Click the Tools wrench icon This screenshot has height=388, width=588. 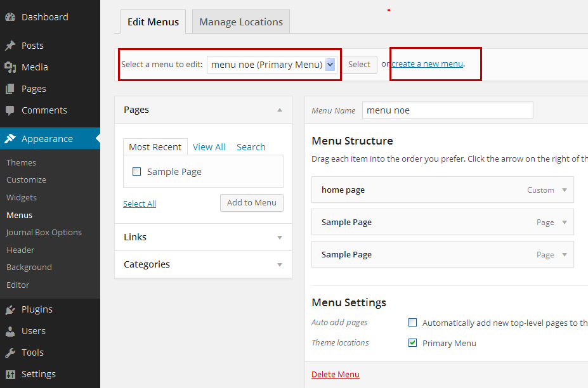[x=10, y=352]
